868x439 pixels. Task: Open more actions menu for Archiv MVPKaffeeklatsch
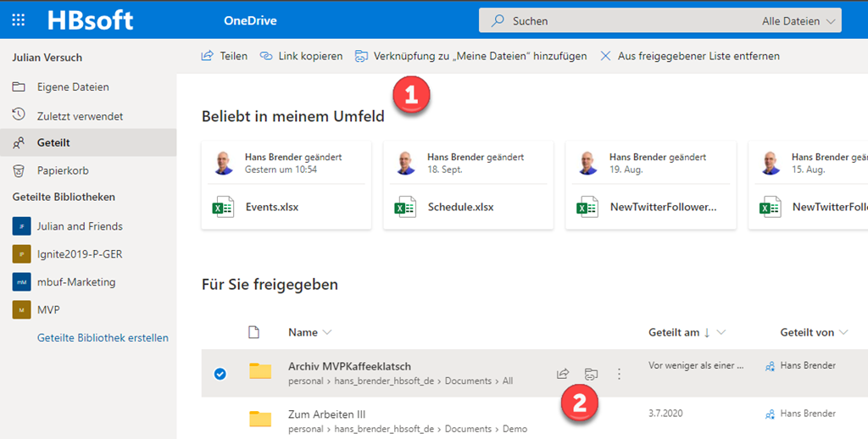pos(619,374)
